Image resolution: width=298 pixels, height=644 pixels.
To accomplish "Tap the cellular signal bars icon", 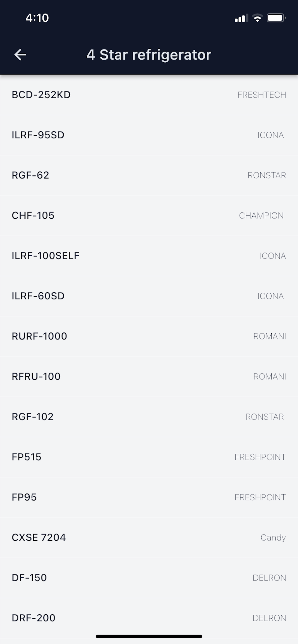I will coord(241,18).
